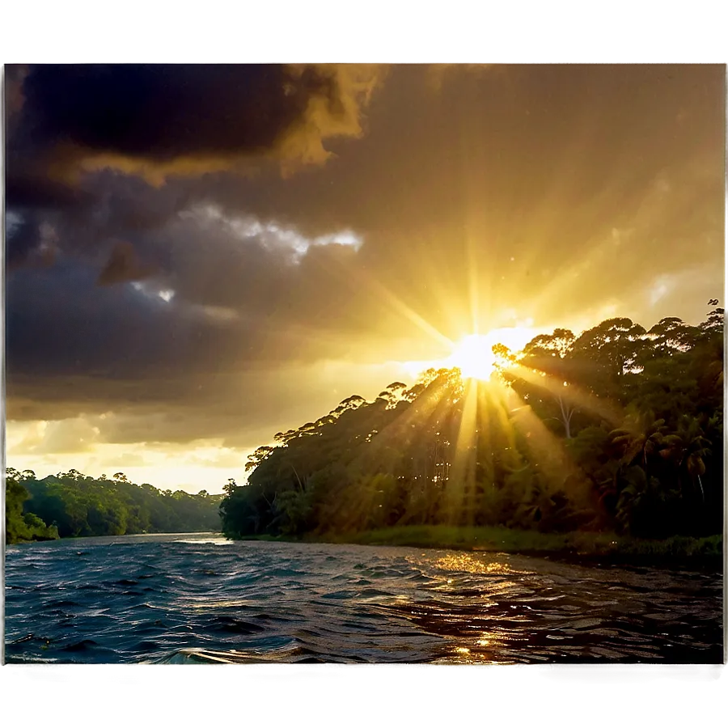Click the bright sun behind the trees

pyautogui.click(x=475, y=355)
